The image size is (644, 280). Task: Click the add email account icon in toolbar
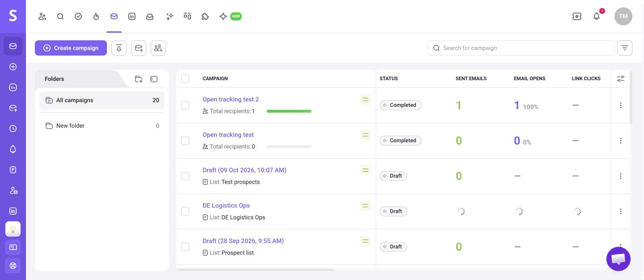(139, 48)
